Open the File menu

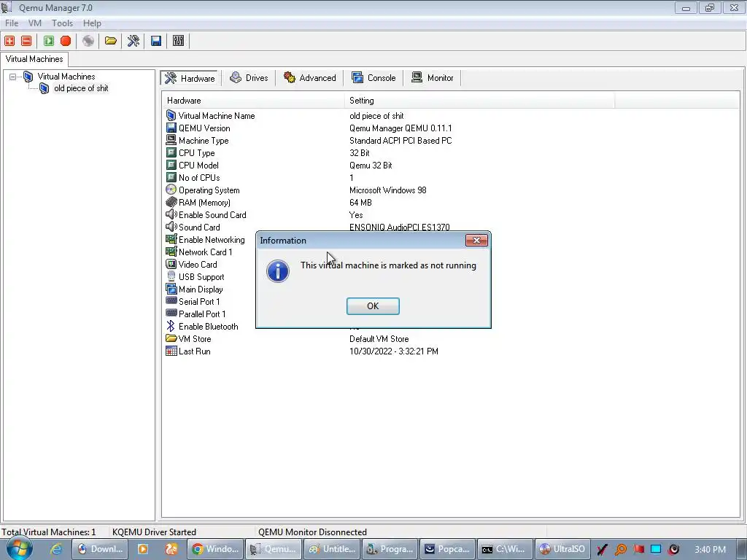coord(12,23)
